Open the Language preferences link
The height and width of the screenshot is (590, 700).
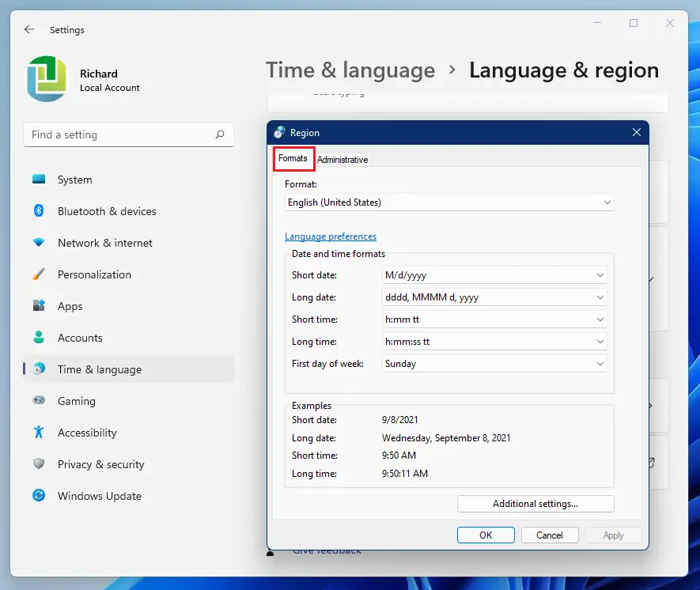coord(331,236)
